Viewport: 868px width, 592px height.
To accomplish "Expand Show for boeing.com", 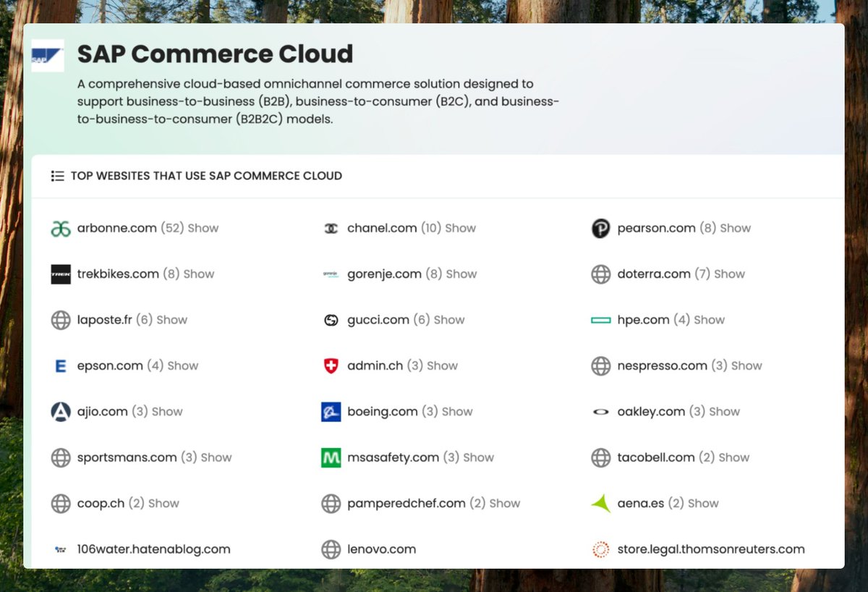I will point(457,411).
